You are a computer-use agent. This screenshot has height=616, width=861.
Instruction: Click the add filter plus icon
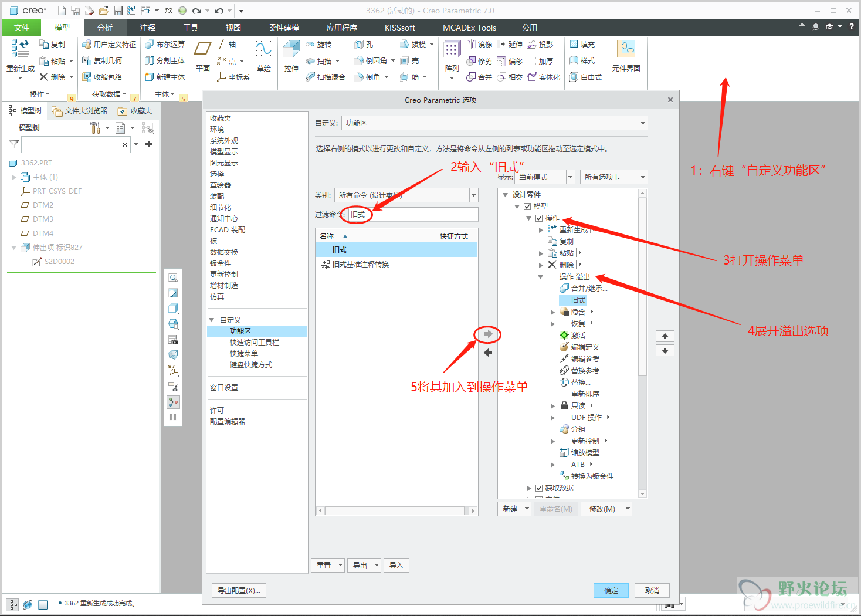click(x=149, y=144)
